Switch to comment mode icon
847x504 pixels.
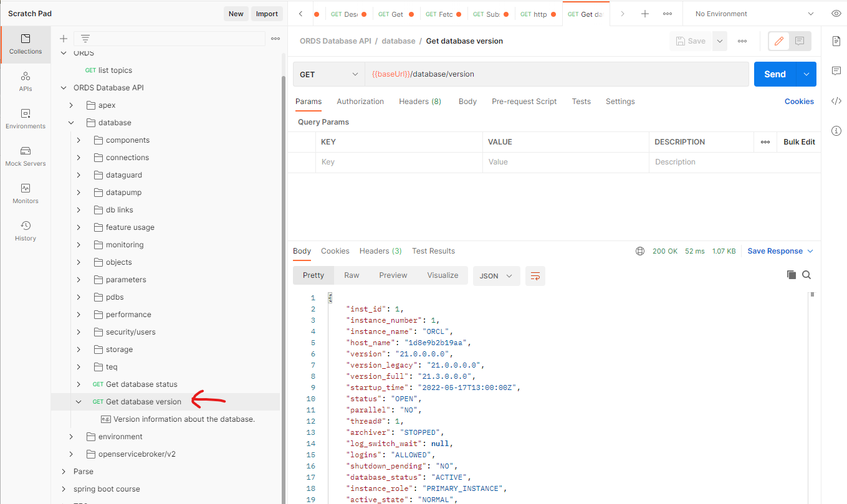click(800, 41)
